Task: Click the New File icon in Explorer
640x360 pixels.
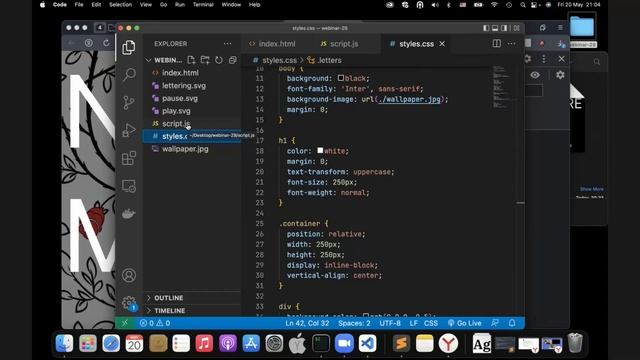Action: click(x=191, y=60)
